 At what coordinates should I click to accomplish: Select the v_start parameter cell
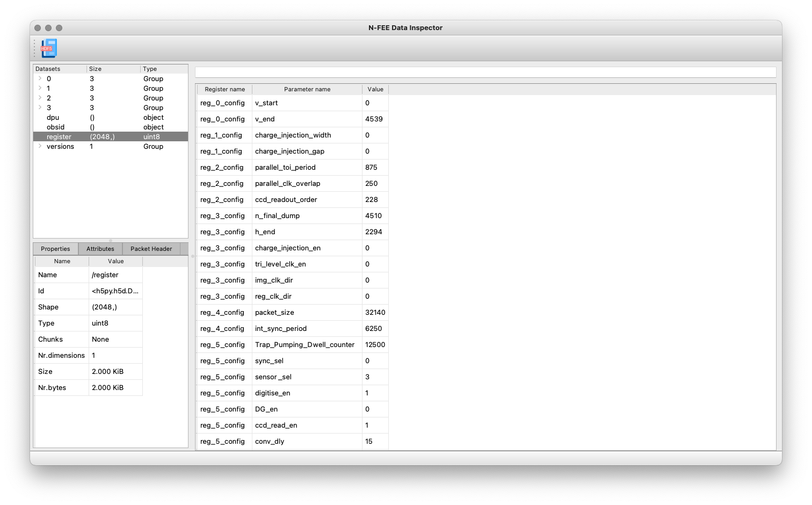pyautogui.click(x=307, y=103)
